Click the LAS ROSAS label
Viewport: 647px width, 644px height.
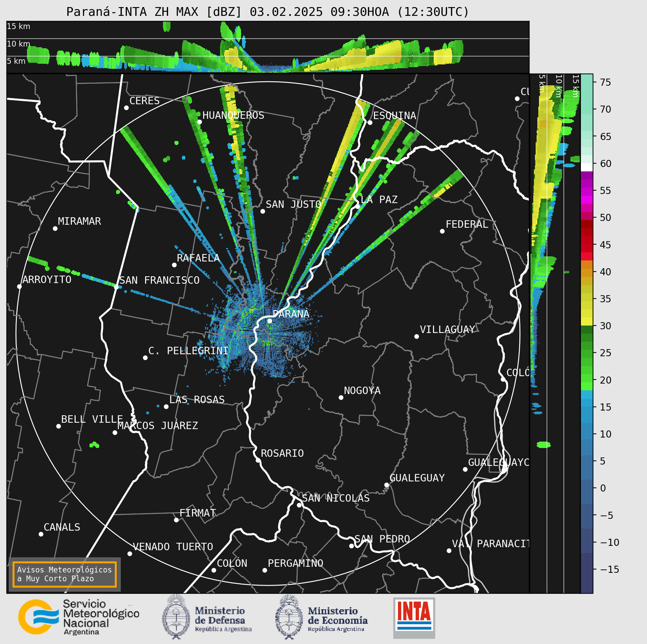[x=197, y=399]
